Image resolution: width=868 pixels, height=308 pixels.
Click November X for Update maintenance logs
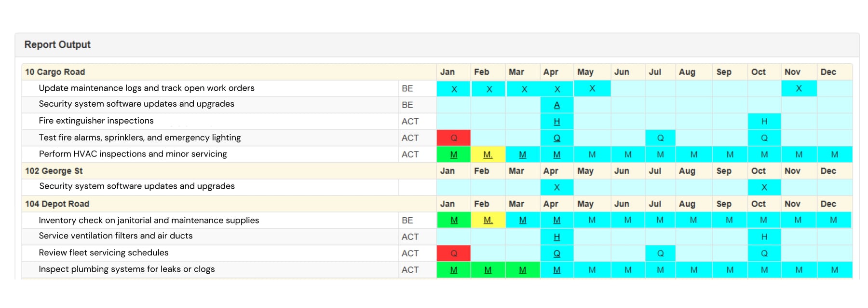coord(799,89)
